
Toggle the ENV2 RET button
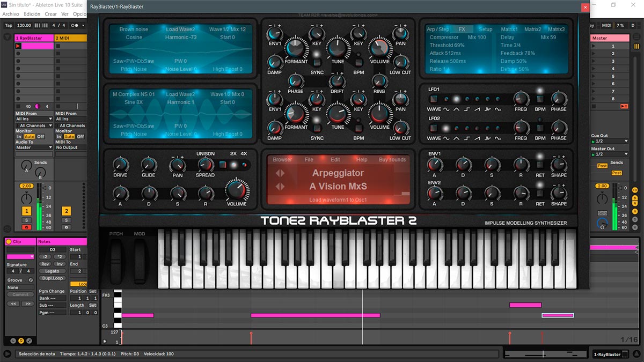click(540, 194)
